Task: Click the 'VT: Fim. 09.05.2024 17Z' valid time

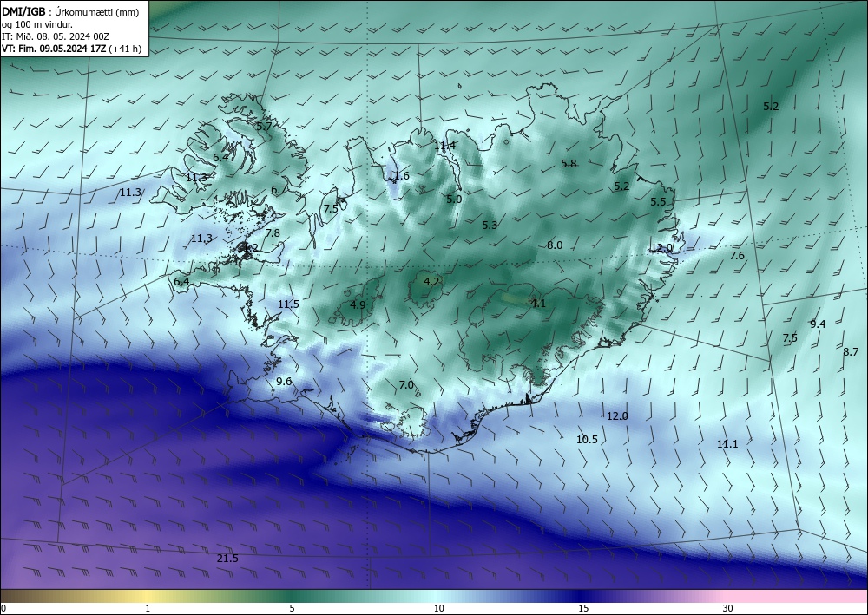Action: [54, 49]
